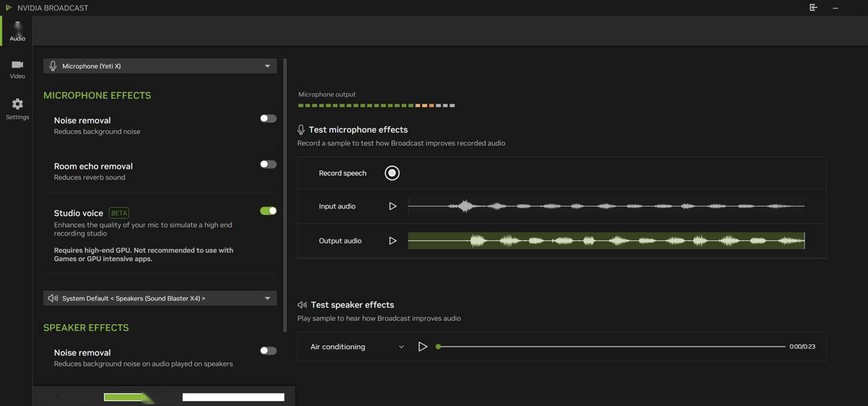Click the "Requires high-end GPU" warning text

click(143, 254)
